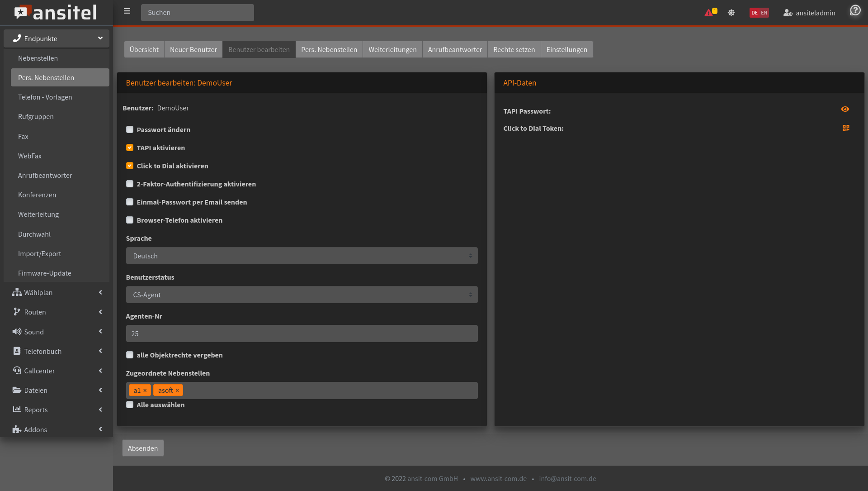Click the hamburger menu icon
The height and width of the screenshot is (491, 868).
[127, 11]
